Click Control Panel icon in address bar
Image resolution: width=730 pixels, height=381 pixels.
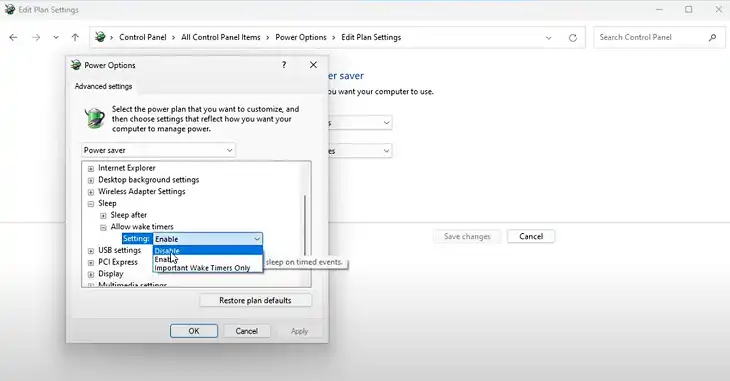(100, 37)
